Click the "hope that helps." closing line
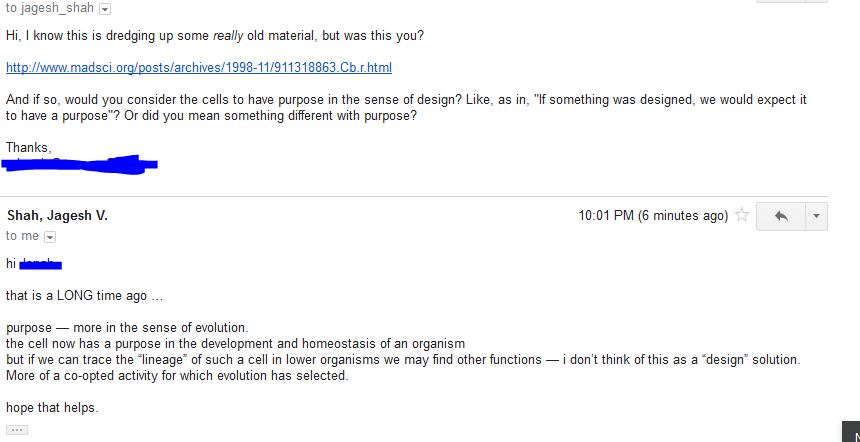 pos(52,408)
